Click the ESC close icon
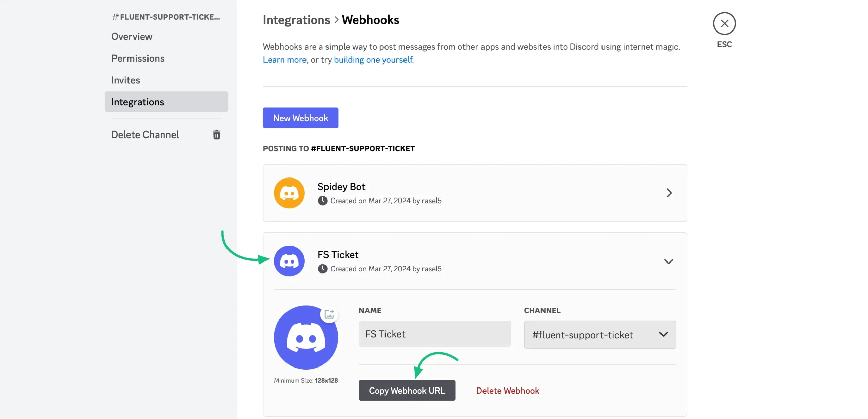The image size is (868, 419). (724, 23)
